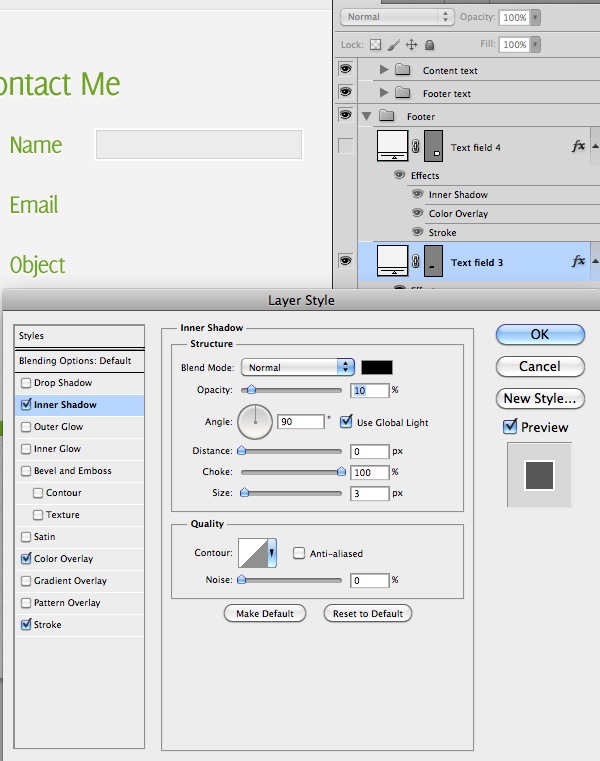This screenshot has height=761, width=600.
Task: Toggle lock image pixels brush icon
Action: pos(394,45)
